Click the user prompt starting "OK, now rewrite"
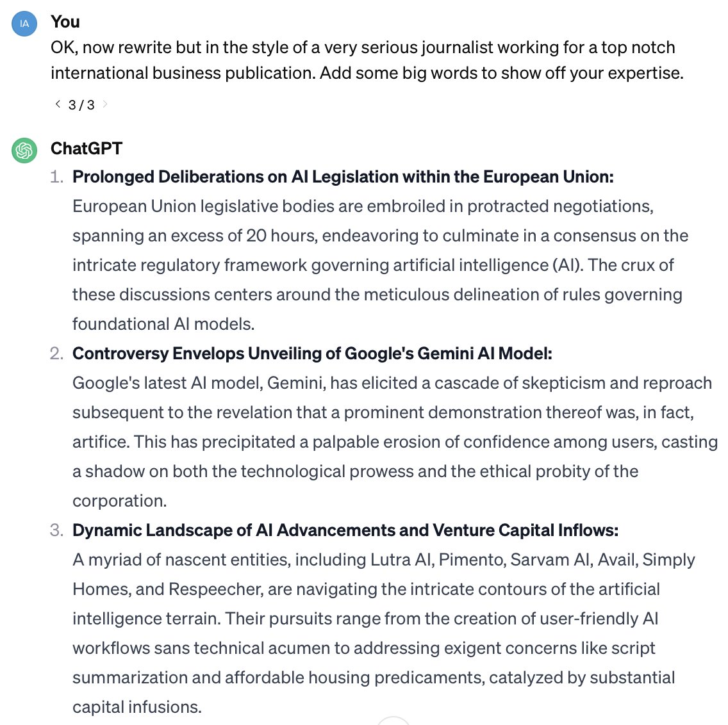This screenshot has width=728, height=725. [x=367, y=60]
